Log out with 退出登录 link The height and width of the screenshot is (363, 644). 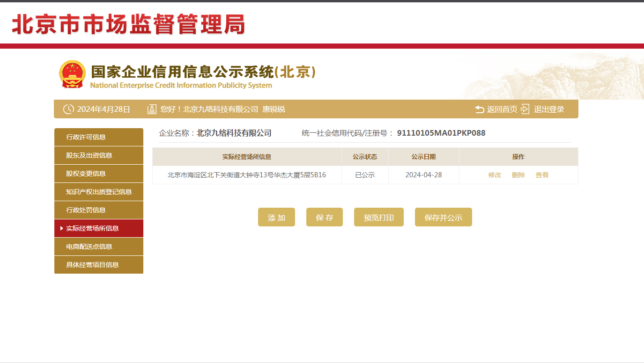click(549, 109)
